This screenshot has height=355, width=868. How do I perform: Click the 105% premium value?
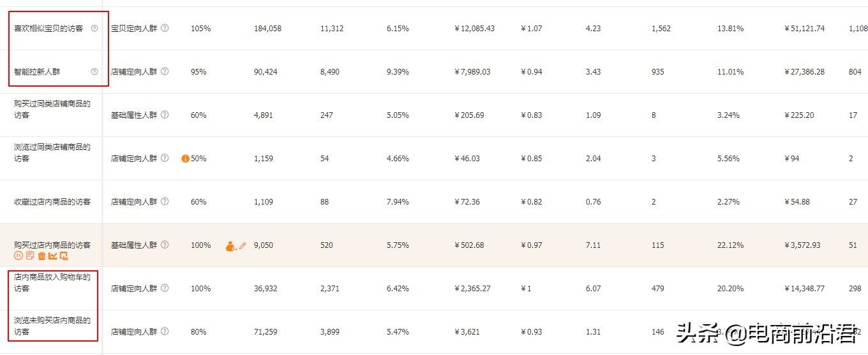200,29
